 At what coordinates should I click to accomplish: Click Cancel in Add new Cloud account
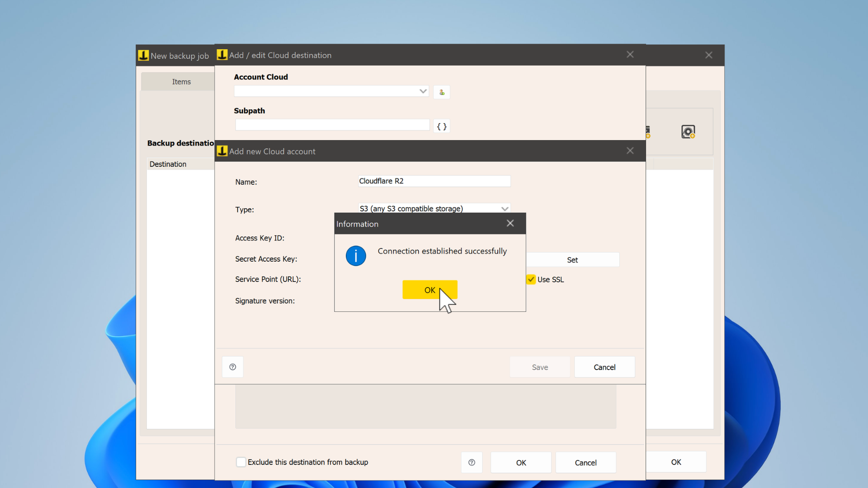[x=604, y=367]
